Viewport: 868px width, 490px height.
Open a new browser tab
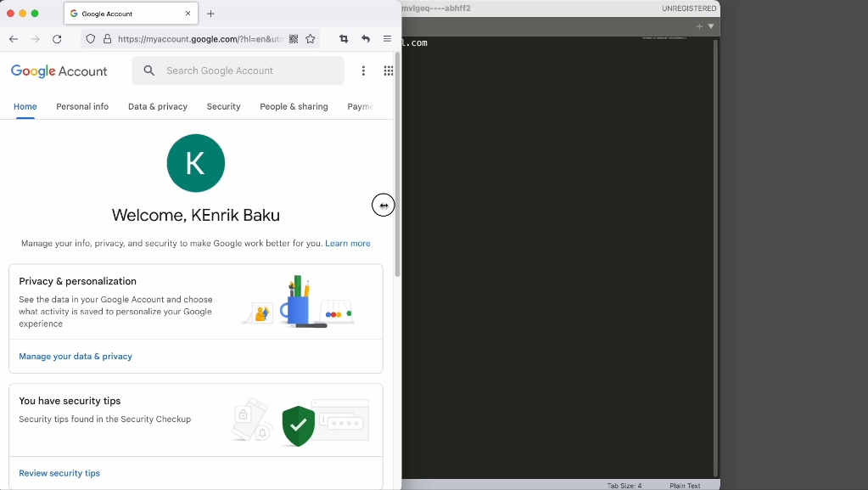click(211, 14)
